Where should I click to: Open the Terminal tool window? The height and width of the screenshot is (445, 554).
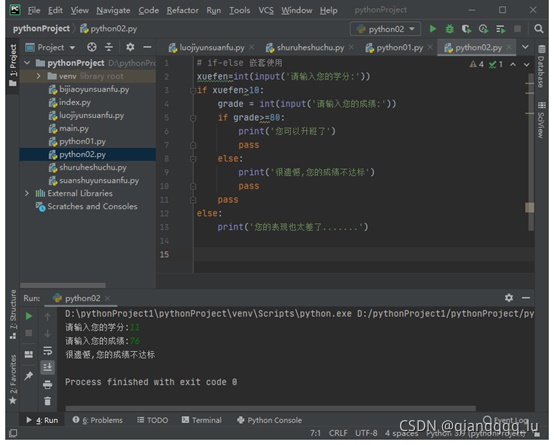(201, 420)
